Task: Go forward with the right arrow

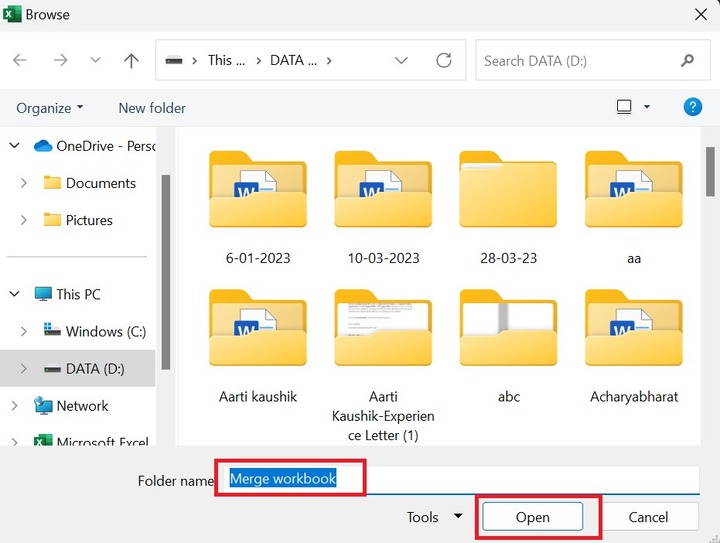Action: tap(60, 60)
